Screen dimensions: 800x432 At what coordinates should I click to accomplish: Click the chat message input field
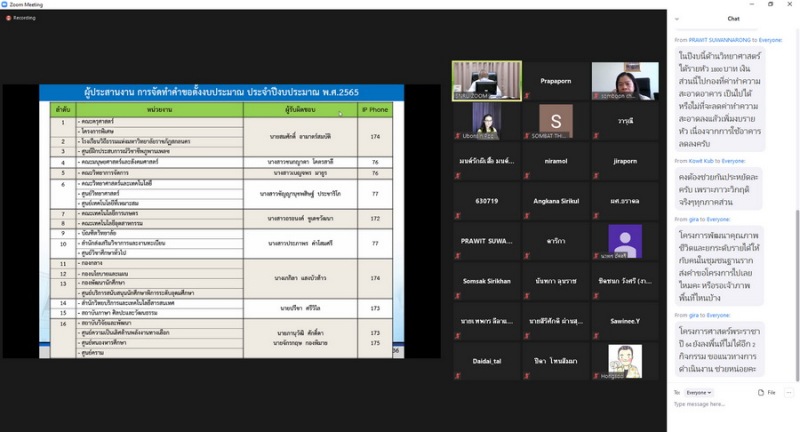point(730,405)
